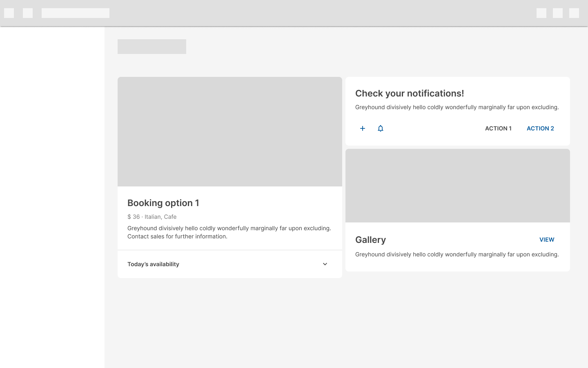588x368 pixels.
Task: Click the leftmost placeholder icon in top bar
Action: pyautogui.click(x=9, y=13)
